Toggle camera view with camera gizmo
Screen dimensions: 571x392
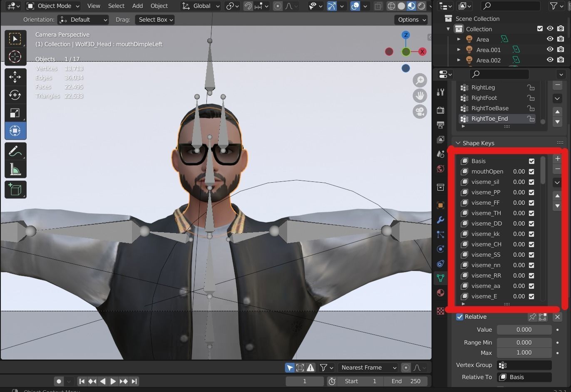point(420,112)
